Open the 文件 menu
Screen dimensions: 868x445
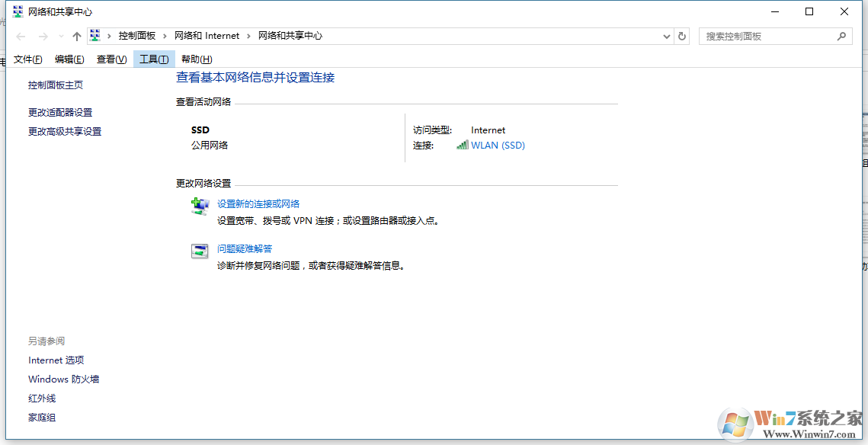tap(27, 59)
